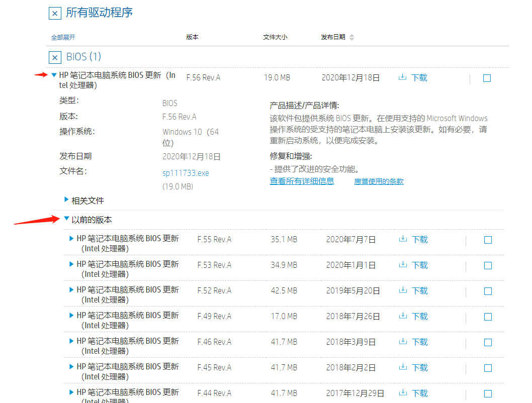This screenshot has height=403, width=532.
Task: Select the 2018年7月26日 date cell
Action: click(x=353, y=316)
